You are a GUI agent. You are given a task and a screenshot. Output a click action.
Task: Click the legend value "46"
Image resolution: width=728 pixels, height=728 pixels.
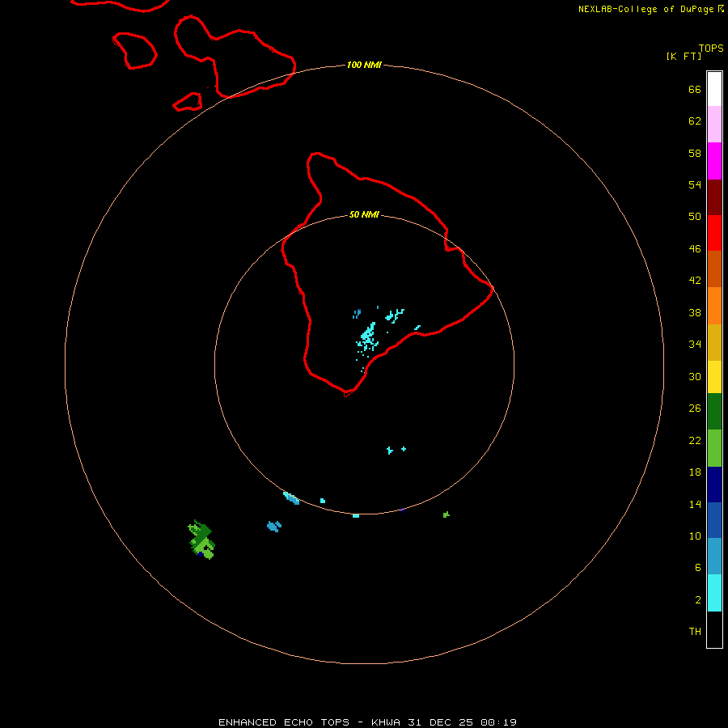click(x=695, y=248)
